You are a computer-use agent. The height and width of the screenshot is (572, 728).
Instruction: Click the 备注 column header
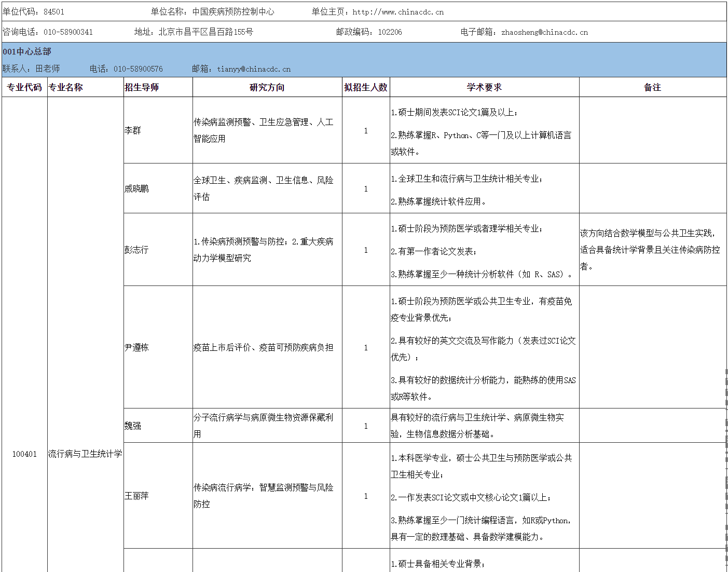pos(653,87)
